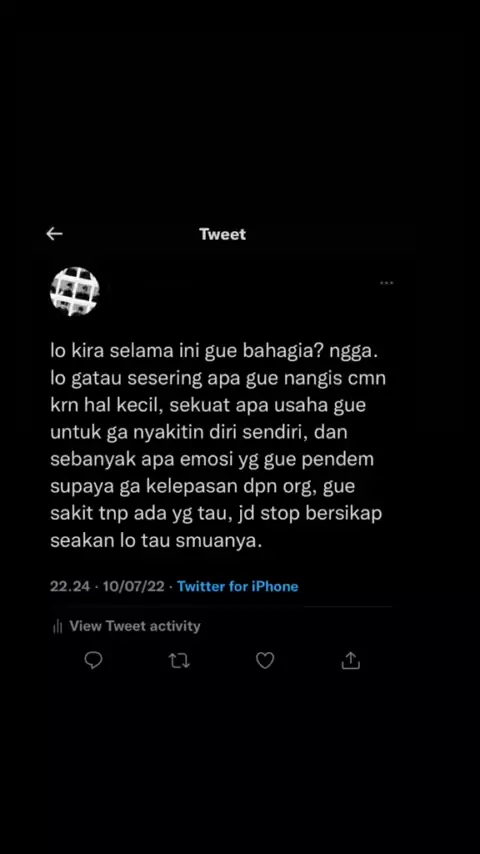Tap the Tweet header title

(222, 234)
